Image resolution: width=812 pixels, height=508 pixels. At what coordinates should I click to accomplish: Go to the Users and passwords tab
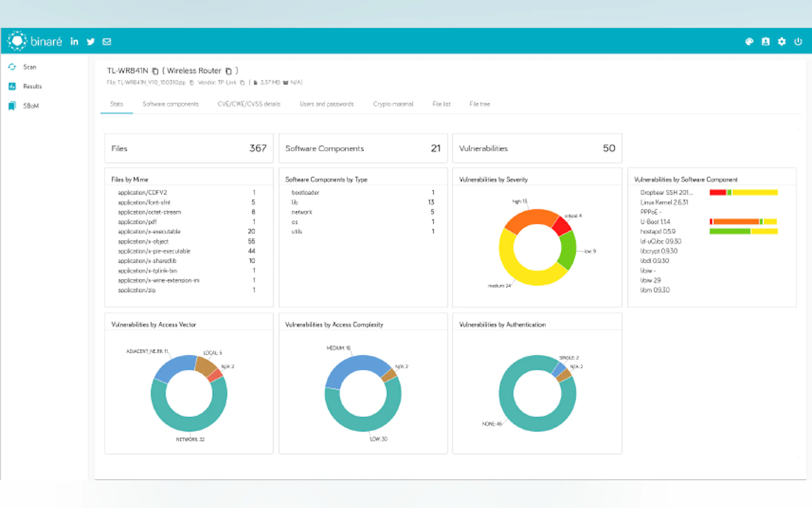[327, 104]
